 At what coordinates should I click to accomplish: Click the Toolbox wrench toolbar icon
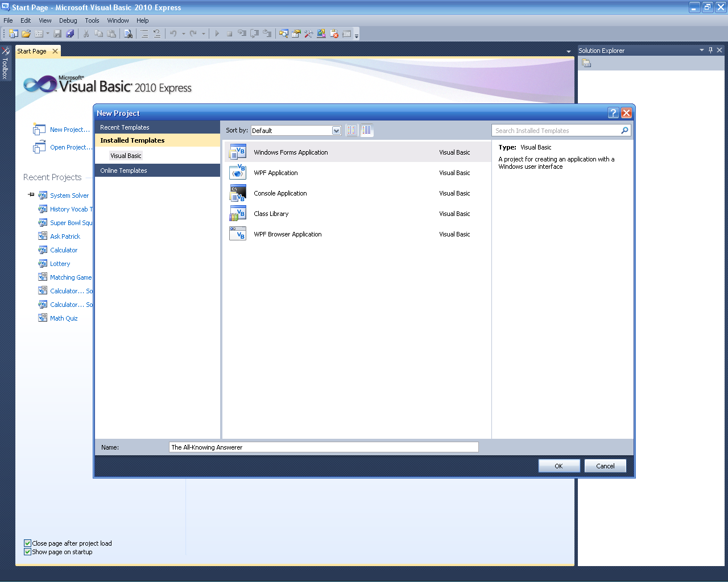[308, 34]
